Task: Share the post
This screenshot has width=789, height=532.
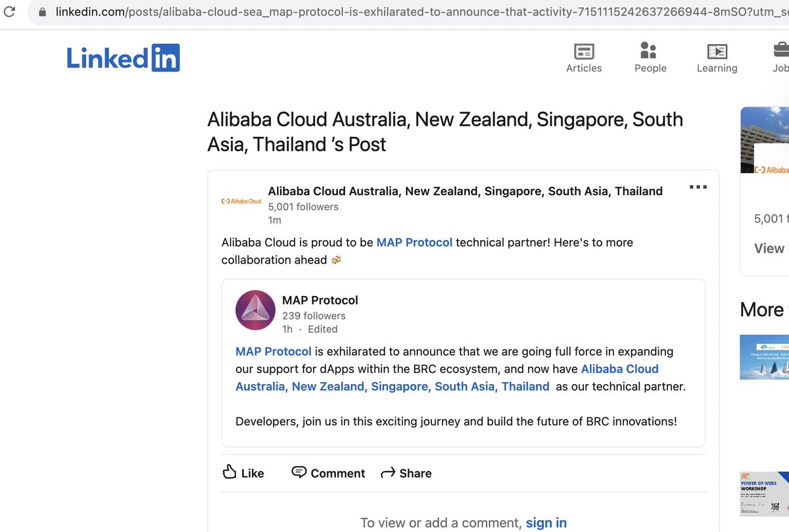Action: [x=406, y=473]
